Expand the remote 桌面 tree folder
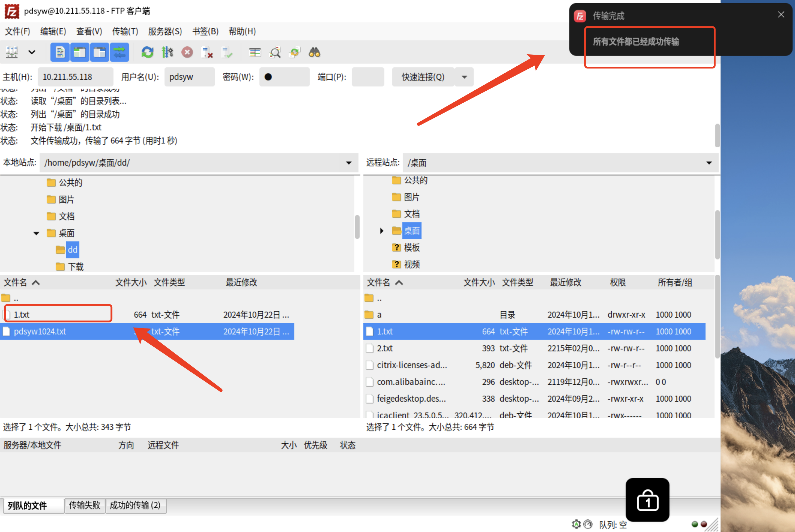The width and height of the screenshot is (795, 532). 382,231
